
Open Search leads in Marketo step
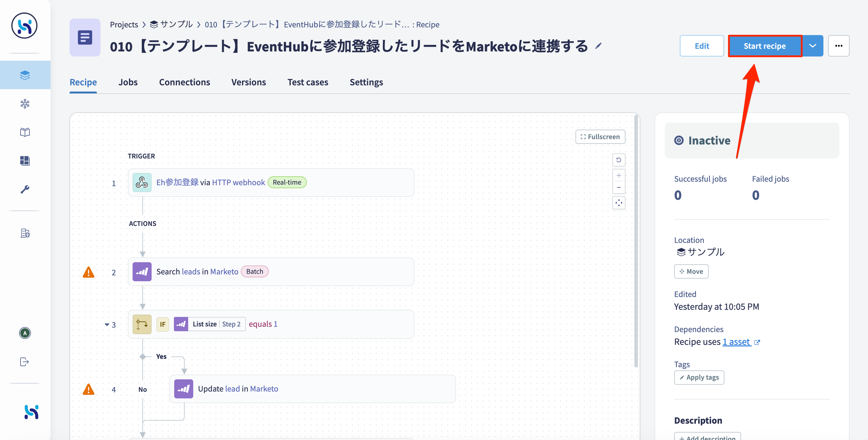271,272
